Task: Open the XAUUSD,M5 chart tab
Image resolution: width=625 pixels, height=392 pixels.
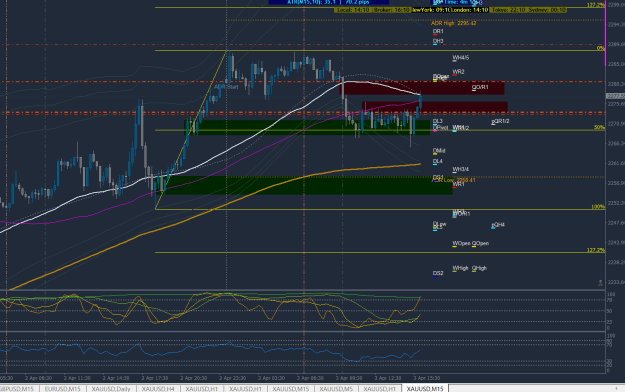Action: (x=336, y=388)
